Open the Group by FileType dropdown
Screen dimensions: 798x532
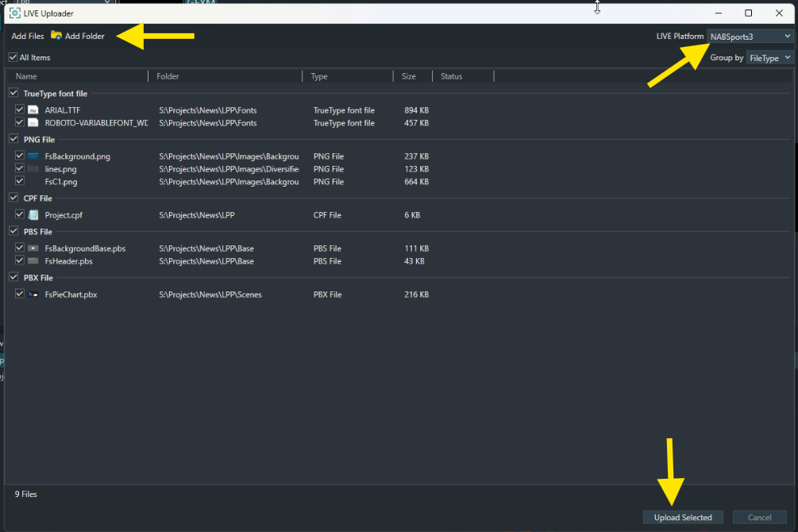pyautogui.click(x=769, y=57)
